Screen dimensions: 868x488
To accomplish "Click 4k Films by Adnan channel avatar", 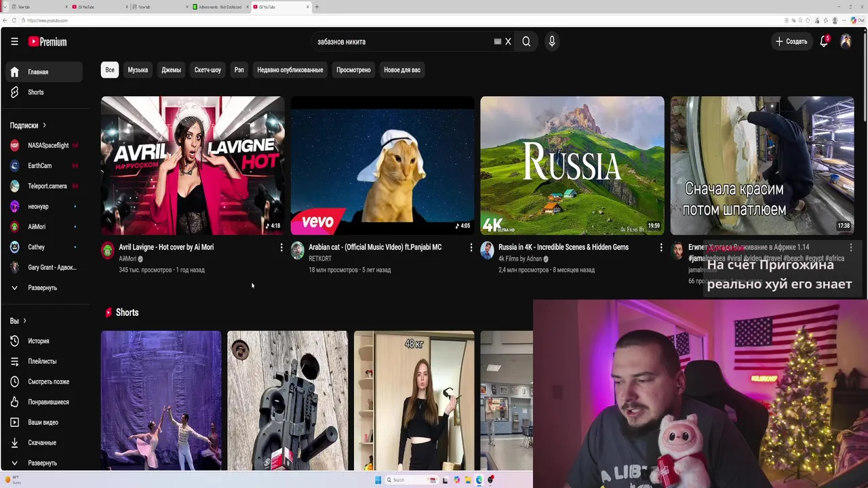I will [x=488, y=251].
